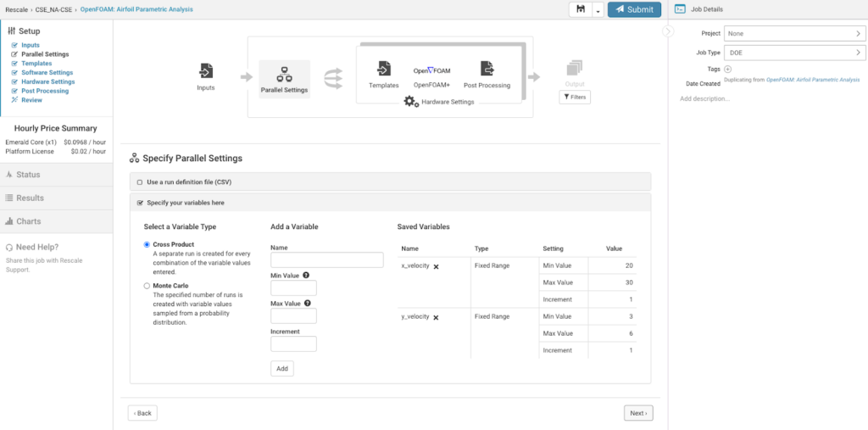Open the Project dropdown set to None

[x=795, y=34]
